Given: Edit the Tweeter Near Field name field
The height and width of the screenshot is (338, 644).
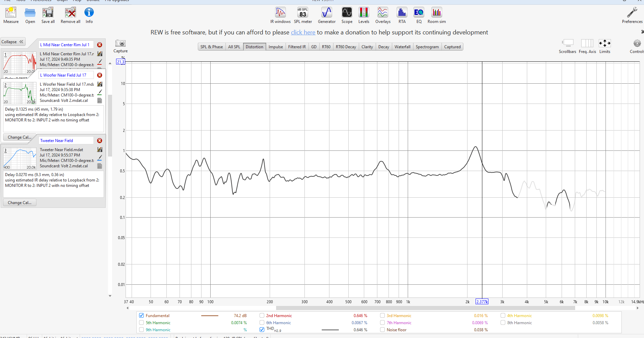Looking at the screenshot, I should pos(66,141).
